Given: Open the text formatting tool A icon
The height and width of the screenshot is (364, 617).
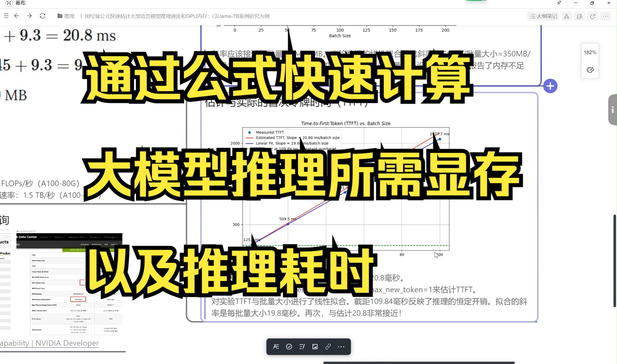Looking at the screenshot, I should coord(276,346).
